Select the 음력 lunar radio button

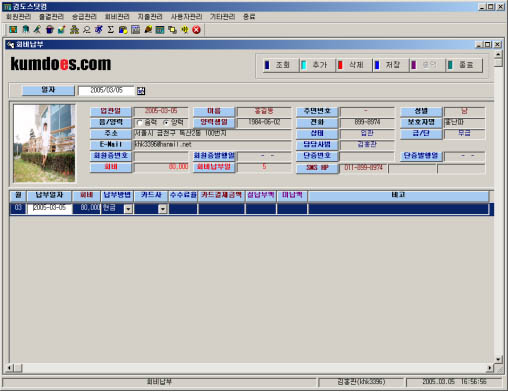[140, 122]
